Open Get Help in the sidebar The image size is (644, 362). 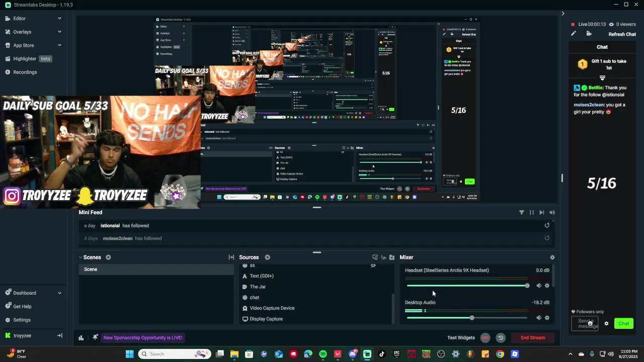[x=22, y=306]
